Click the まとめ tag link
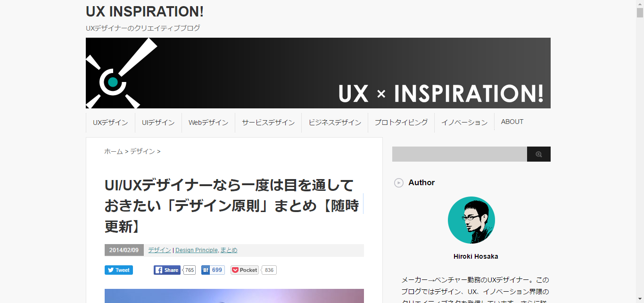This screenshot has width=644, height=303. coord(229,250)
